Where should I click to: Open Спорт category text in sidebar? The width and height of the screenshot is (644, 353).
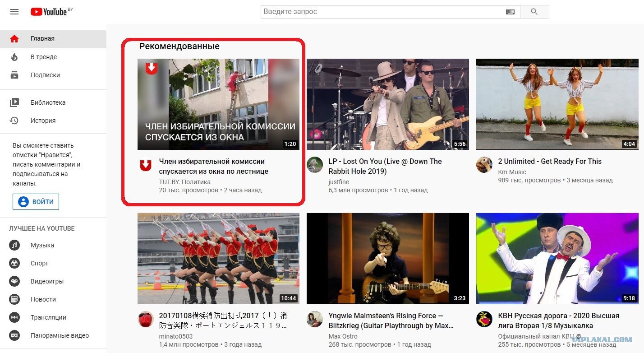[x=39, y=263]
